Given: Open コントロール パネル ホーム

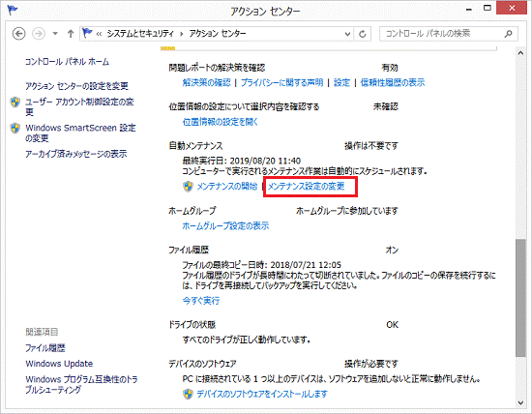Looking at the screenshot, I should tap(67, 61).
